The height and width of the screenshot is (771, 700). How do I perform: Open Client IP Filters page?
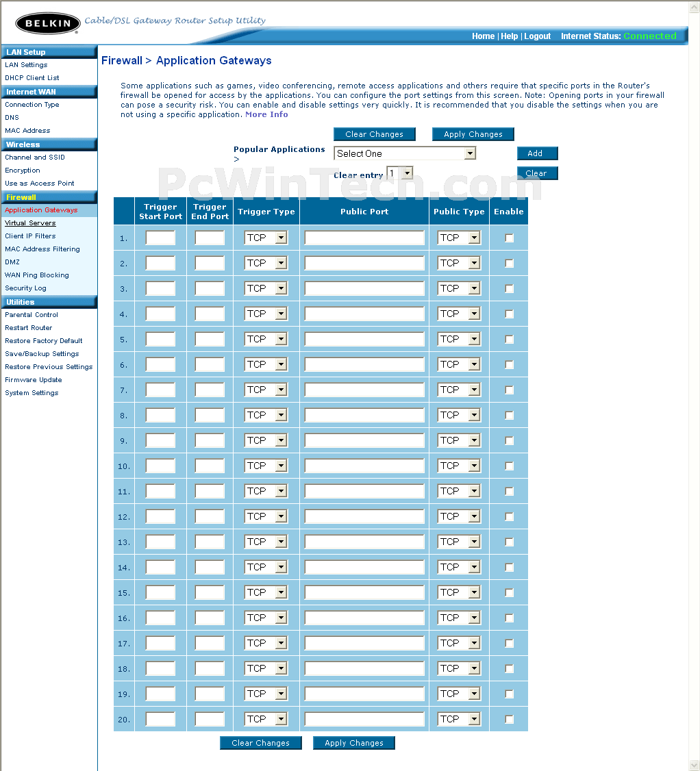[x=30, y=236]
